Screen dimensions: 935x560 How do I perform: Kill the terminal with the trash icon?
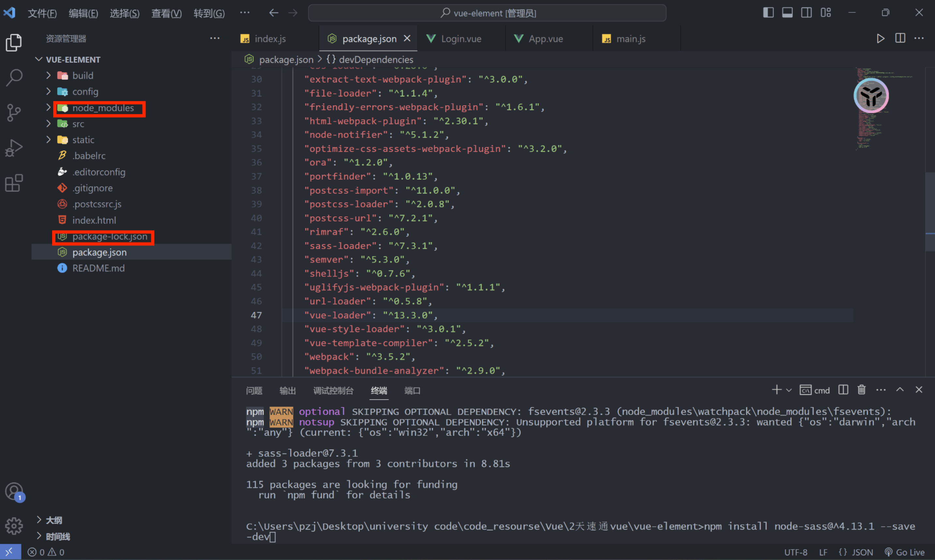tap(861, 390)
